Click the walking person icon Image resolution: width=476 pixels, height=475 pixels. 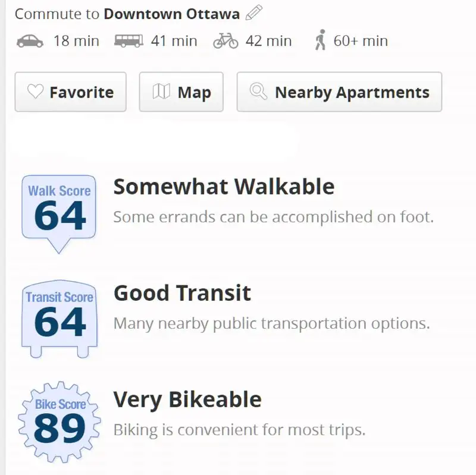(x=321, y=41)
